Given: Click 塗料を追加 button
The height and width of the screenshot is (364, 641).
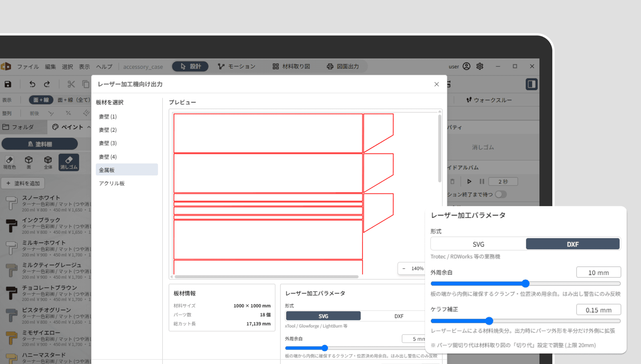Looking at the screenshot, I should [x=23, y=183].
